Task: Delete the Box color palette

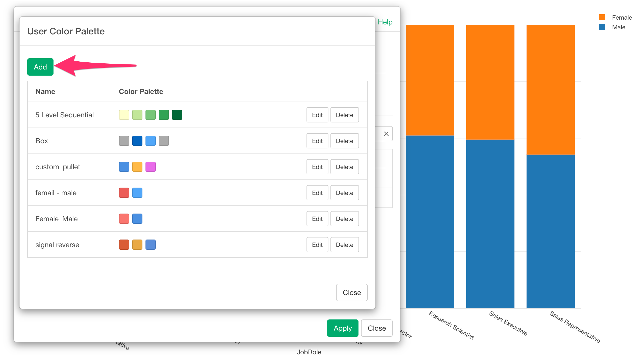Action: click(x=344, y=141)
